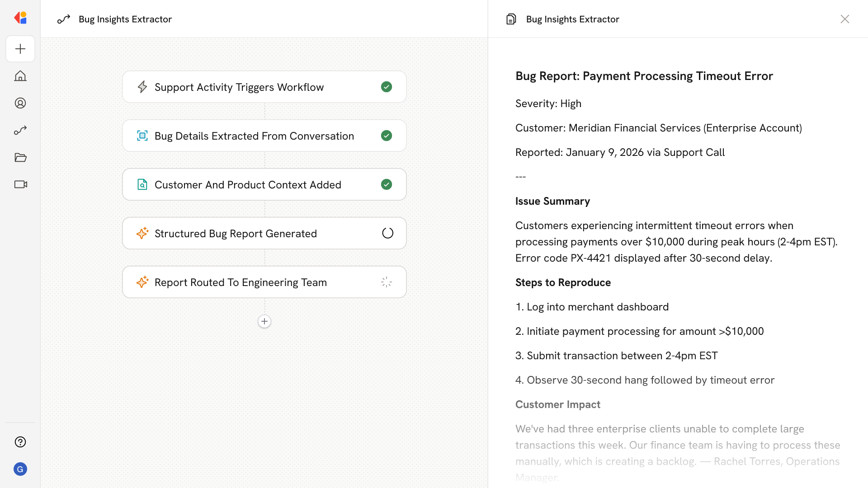Close the Bug Insights Extractor side panel
The image size is (868, 488).
tap(845, 19)
